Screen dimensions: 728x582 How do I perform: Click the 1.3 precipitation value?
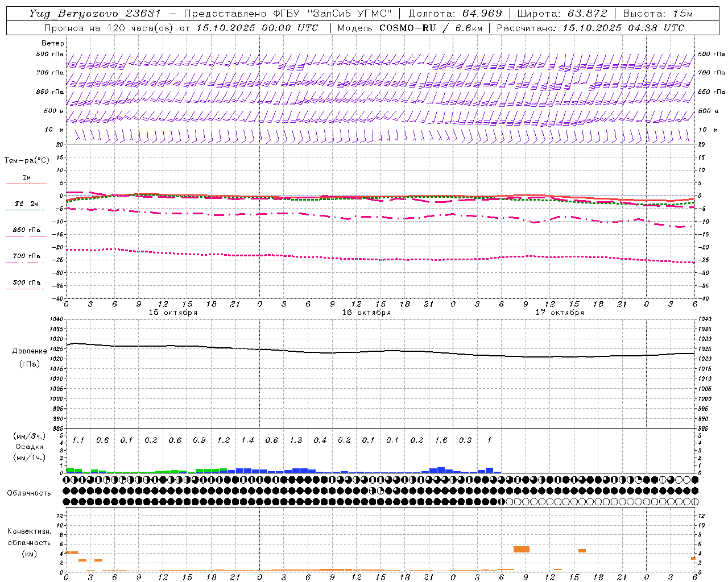pyautogui.click(x=296, y=440)
